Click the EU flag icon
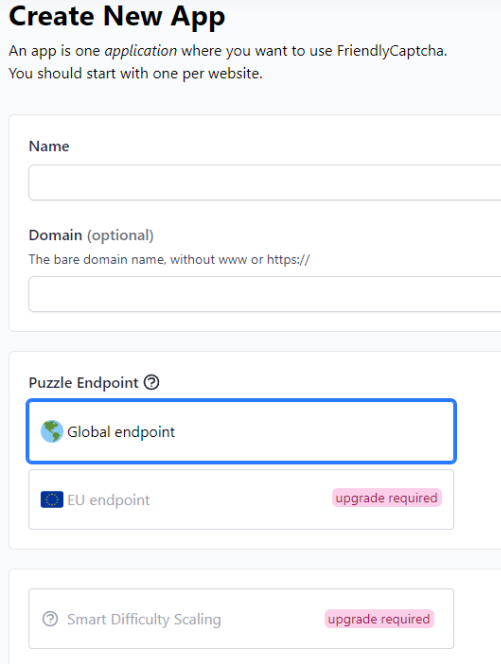501x664 pixels. 52,499
